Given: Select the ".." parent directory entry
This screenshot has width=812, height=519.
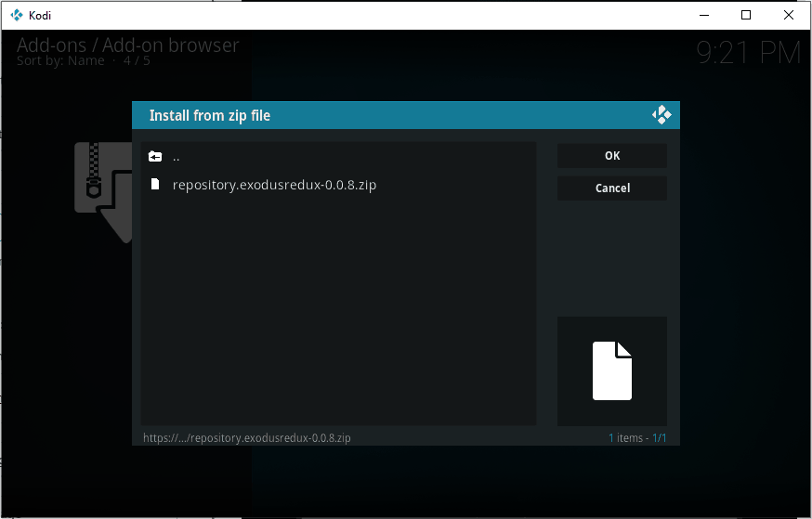Looking at the screenshot, I should pos(339,157).
